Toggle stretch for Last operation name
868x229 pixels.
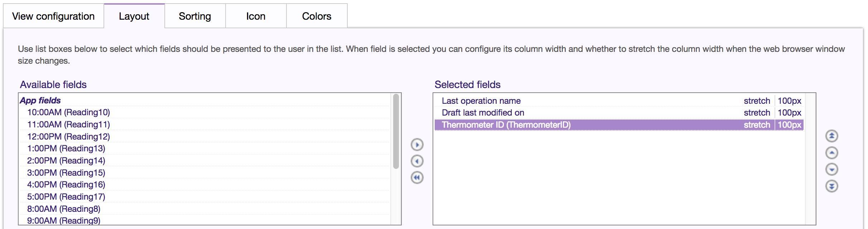pos(757,101)
